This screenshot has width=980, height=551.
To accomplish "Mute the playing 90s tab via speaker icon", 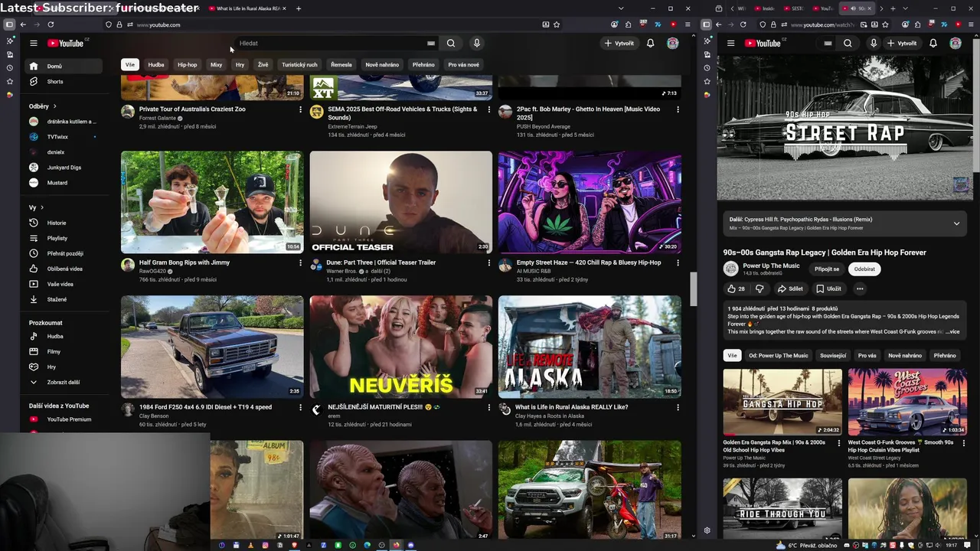I will point(854,8).
